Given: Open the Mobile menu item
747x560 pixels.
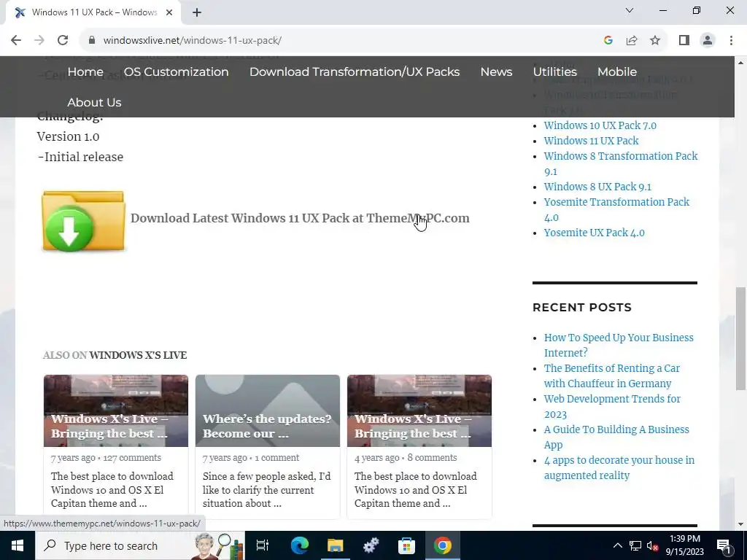Looking at the screenshot, I should coord(617,72).
